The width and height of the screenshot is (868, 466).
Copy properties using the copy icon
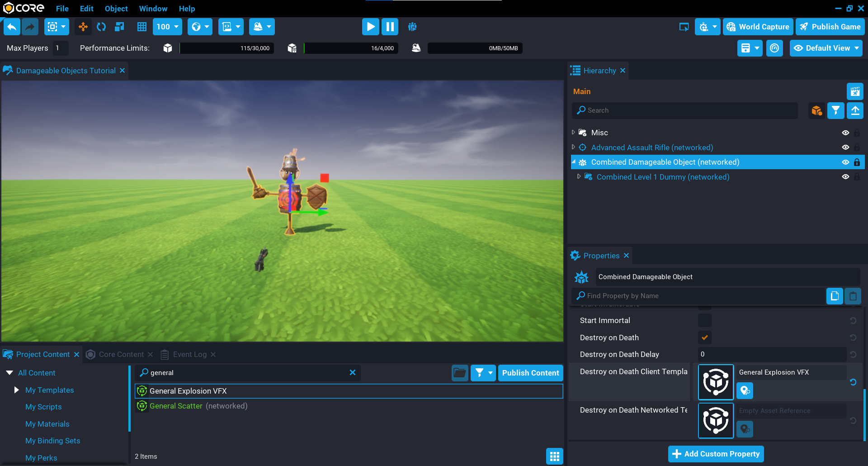(x=835, y=296)
